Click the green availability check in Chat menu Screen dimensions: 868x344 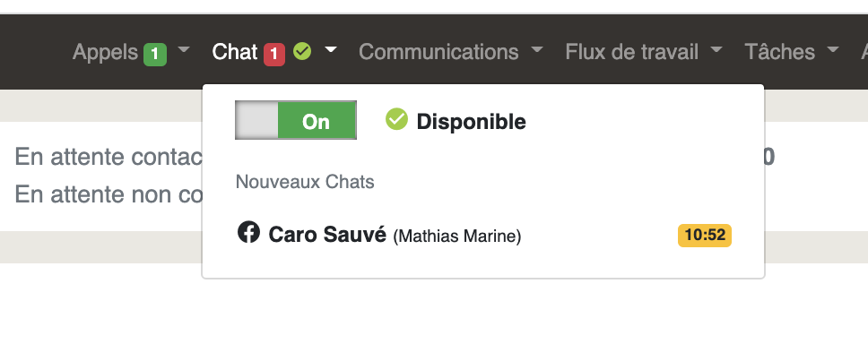click(x=301, y=51)
